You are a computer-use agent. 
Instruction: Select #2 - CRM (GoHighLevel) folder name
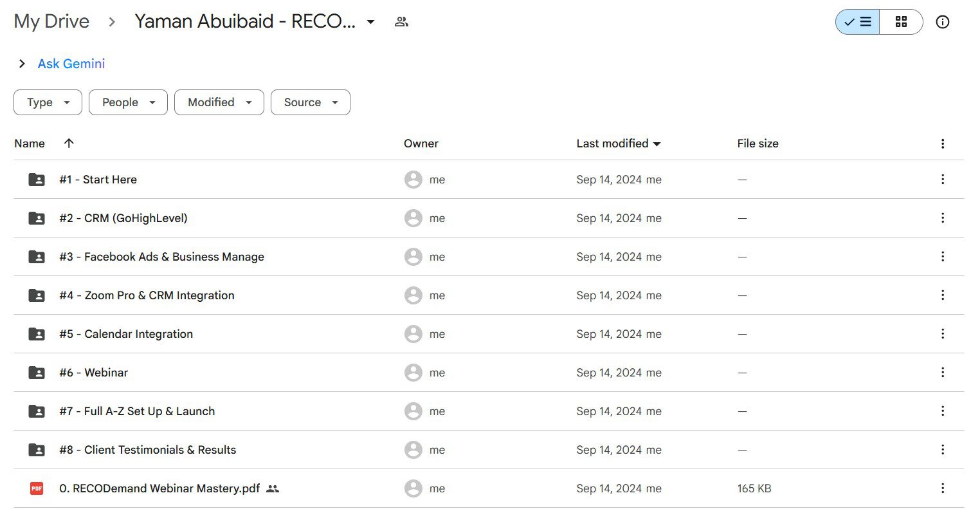pos(123,218)
